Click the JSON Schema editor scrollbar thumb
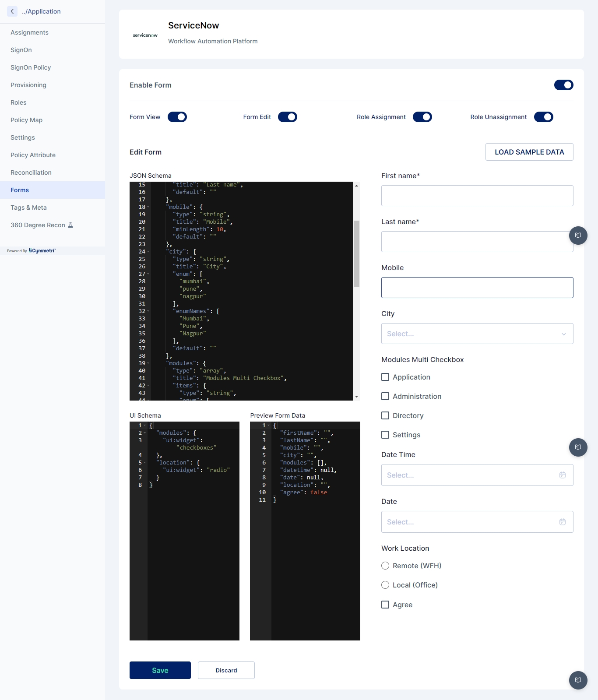This screenshot has height=700, width=598. coord(356,253)
